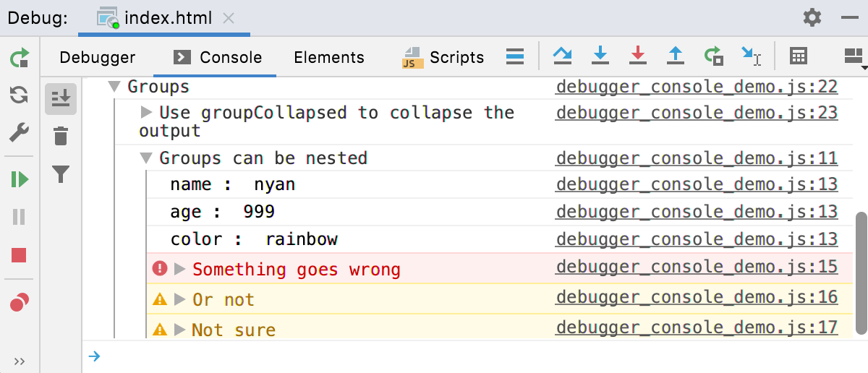Open the debug panel gear settings
This screenshot has height=373, width=868.
[x=812, y=17]
